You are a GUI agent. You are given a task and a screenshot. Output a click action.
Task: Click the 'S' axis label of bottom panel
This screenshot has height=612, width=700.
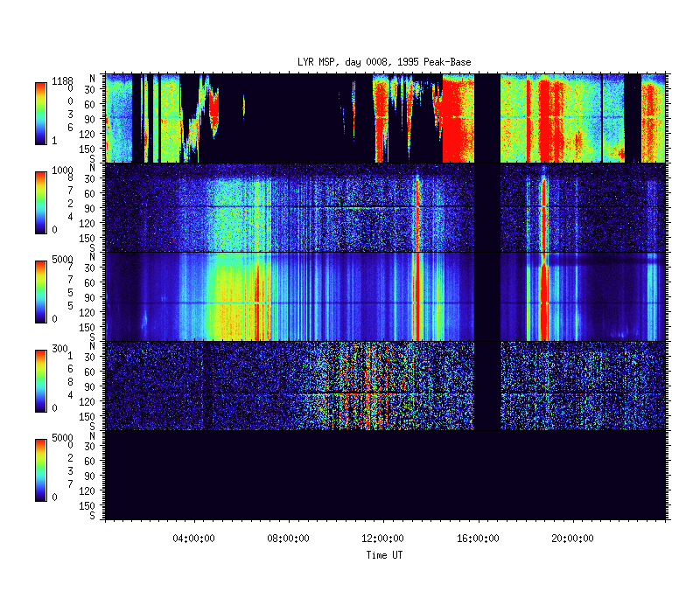tap(92, 516)
